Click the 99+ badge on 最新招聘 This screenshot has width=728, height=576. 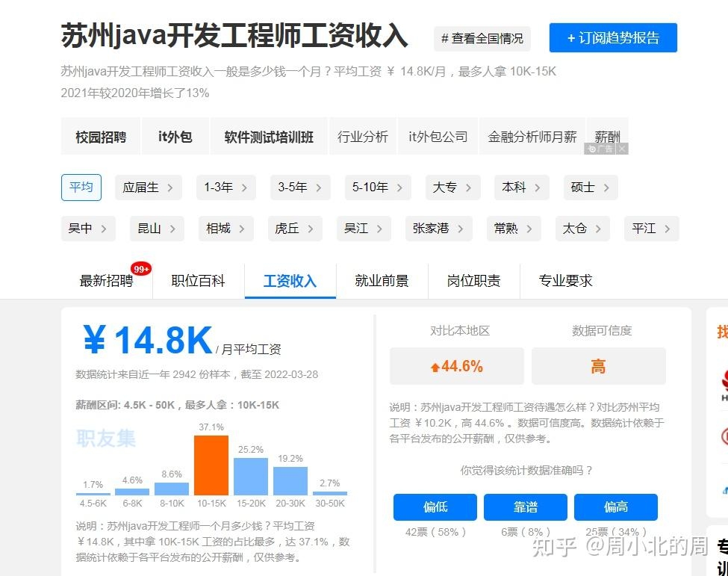pyautogui.click(x=140, y=267)
